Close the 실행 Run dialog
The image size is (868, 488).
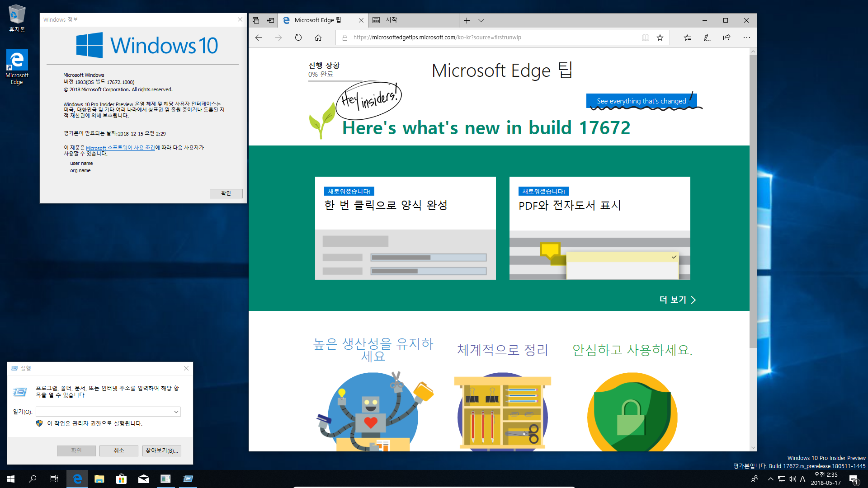coord(186,368)
